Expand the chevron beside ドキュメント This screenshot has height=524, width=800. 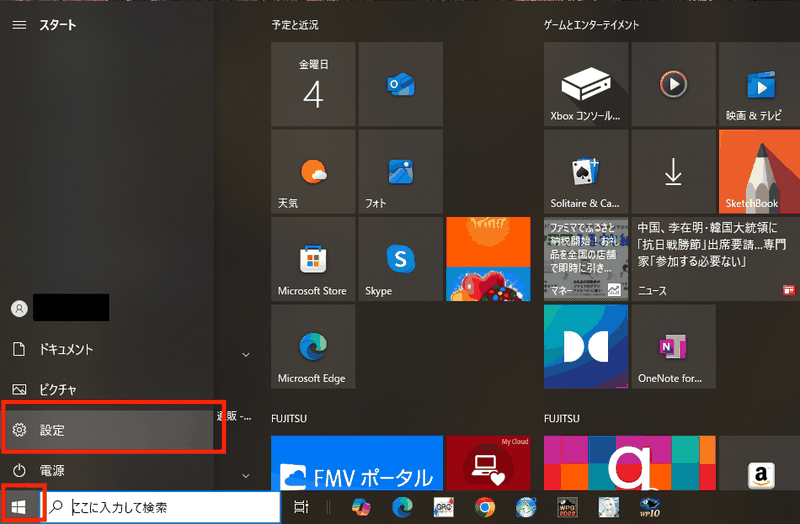pos(245,355)
